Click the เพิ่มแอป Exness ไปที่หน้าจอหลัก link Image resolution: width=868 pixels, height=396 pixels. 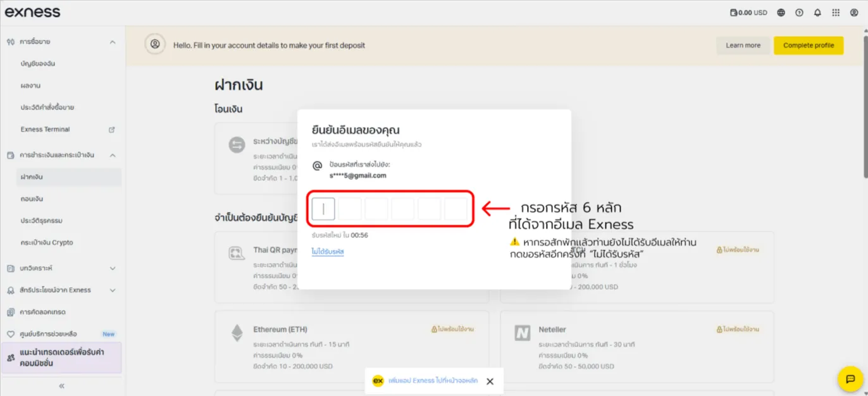(x=433, y=381)
